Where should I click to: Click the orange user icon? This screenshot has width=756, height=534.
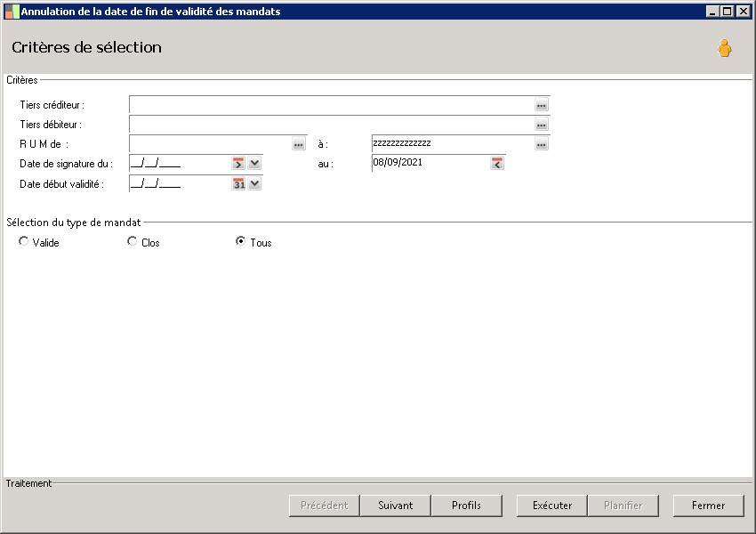coord(724,48)
